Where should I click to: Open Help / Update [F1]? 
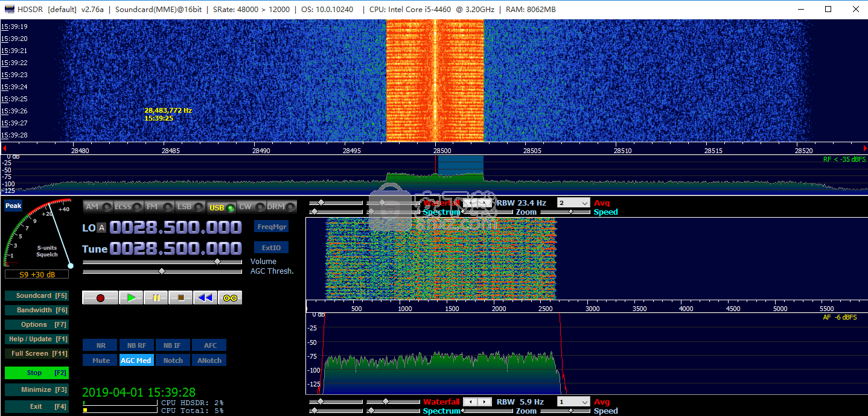(x=36, y=339)
